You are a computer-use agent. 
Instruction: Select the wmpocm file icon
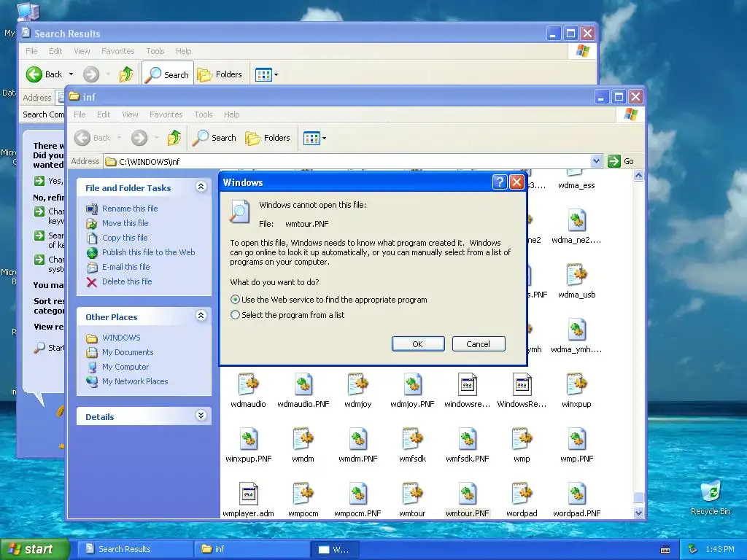pyautogui.click(x=303, y=494)
